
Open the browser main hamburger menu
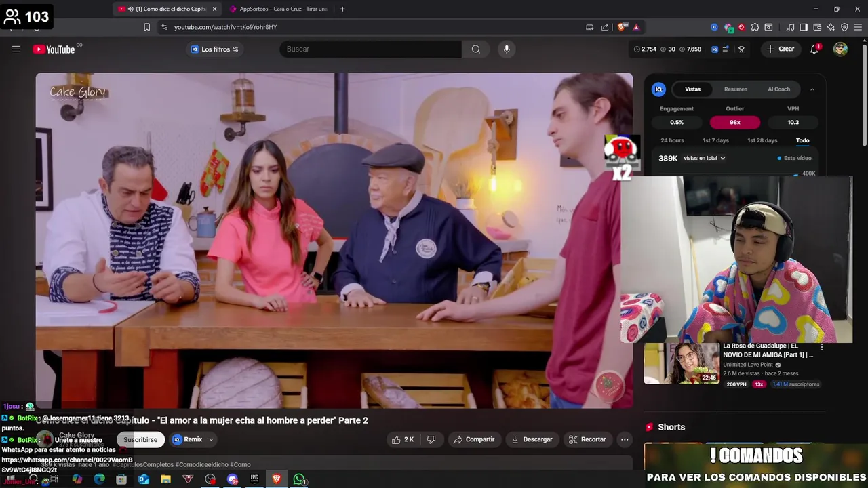pos(858,27)
